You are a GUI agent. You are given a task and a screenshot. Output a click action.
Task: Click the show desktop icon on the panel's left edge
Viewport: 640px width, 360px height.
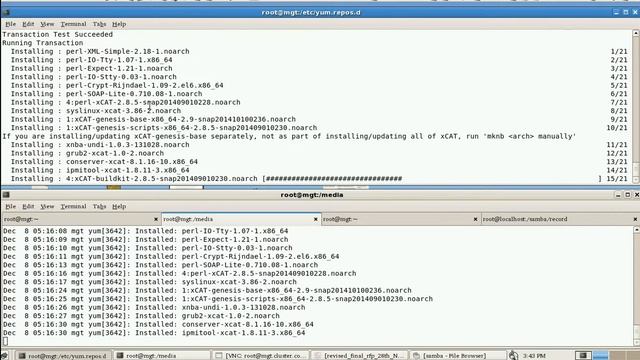click(x=5, y=356)
